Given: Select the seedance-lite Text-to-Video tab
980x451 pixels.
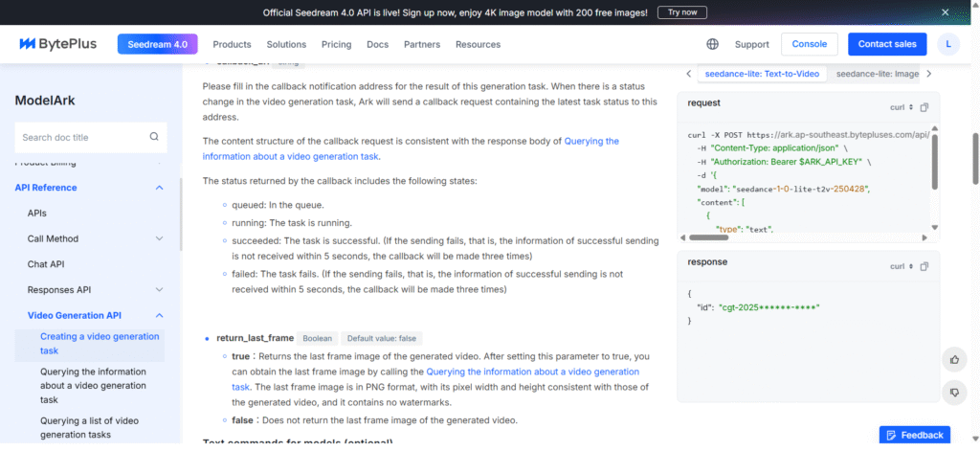Looking at the screenshot, I should [761, 74].
